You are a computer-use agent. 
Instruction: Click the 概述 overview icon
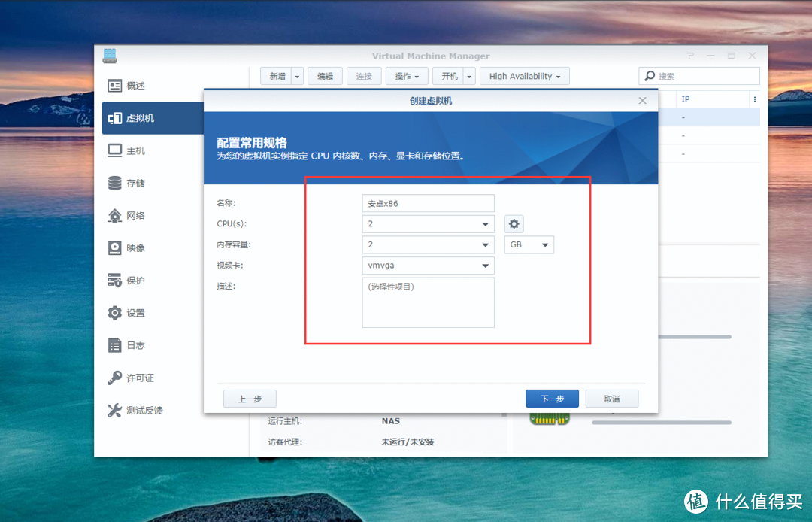tap(114, 86)
